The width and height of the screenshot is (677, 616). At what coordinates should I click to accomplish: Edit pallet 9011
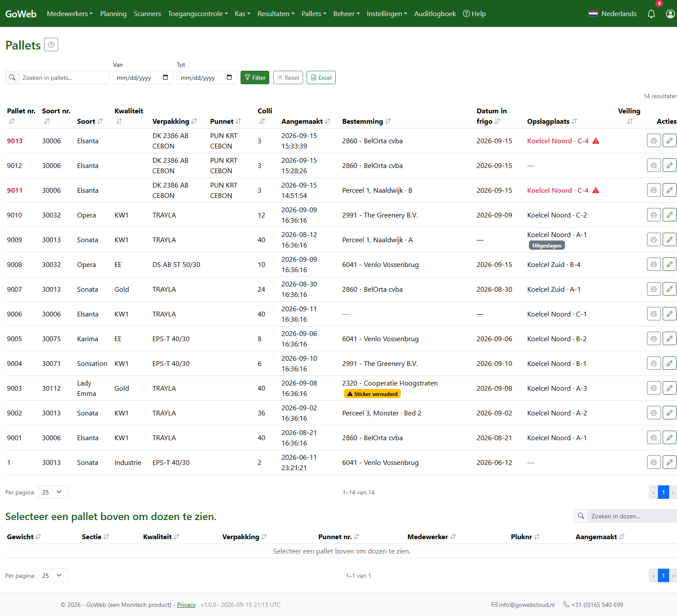670,190
